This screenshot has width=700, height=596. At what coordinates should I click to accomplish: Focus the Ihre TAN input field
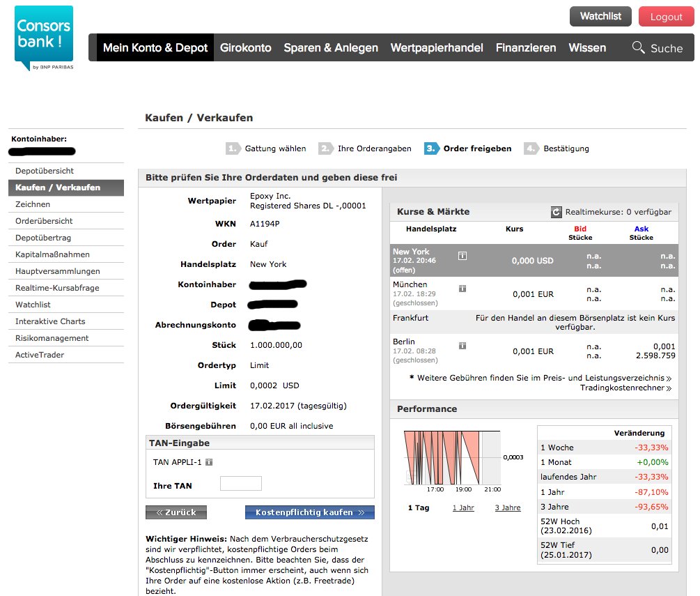[240, 484]
